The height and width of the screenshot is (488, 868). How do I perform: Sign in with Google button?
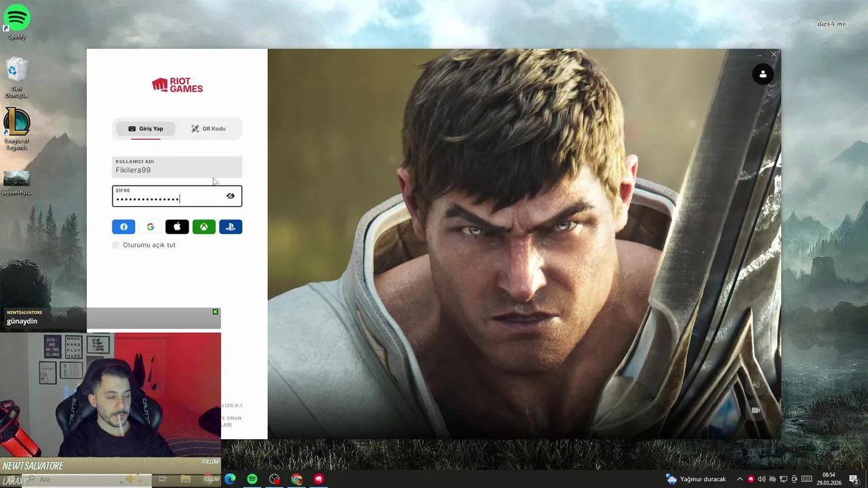pyautogui.click(x=151, y=227)
